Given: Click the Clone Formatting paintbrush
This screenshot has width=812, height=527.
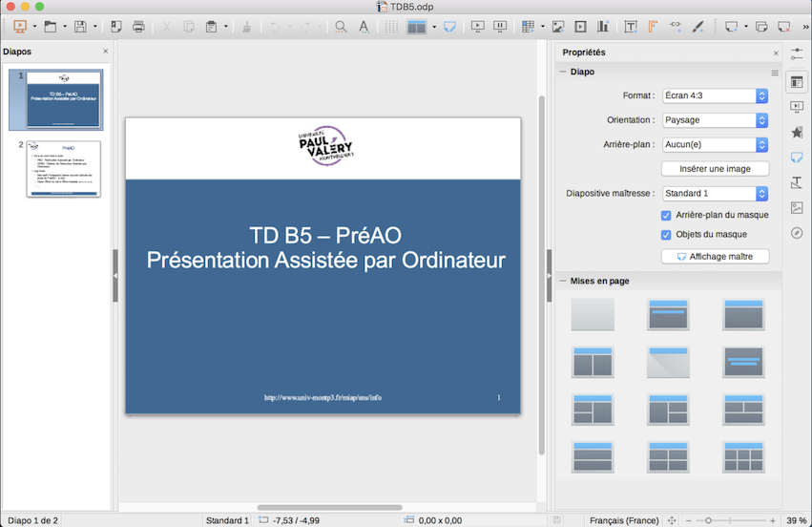Looking at the screenshot, I should coord(247,27).
